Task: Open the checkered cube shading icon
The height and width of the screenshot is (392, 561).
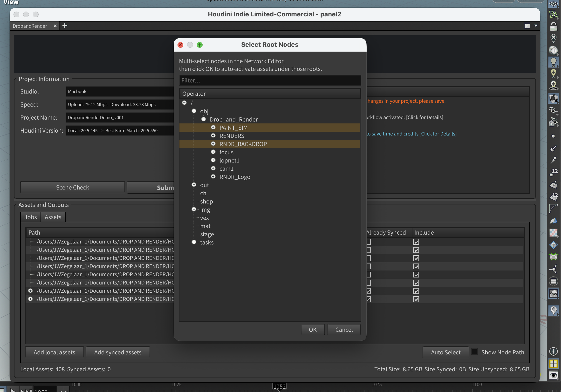Action: point(554,99)
